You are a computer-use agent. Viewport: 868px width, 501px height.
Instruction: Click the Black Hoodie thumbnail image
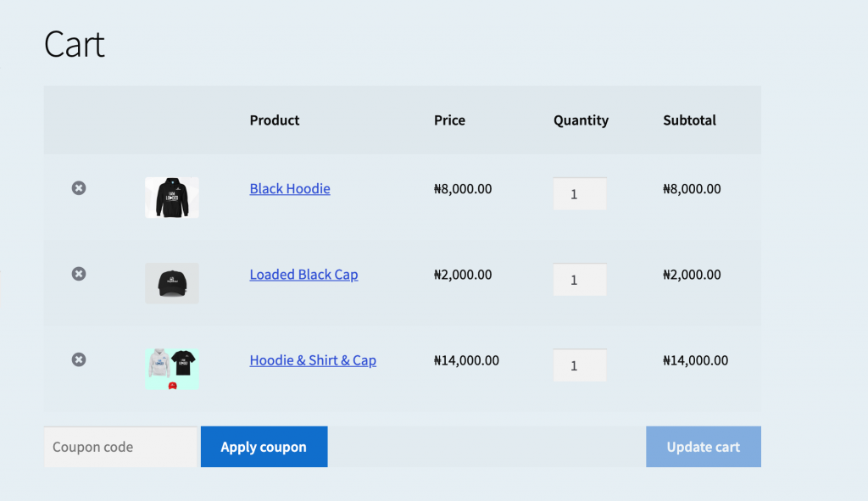coord(172,198)
